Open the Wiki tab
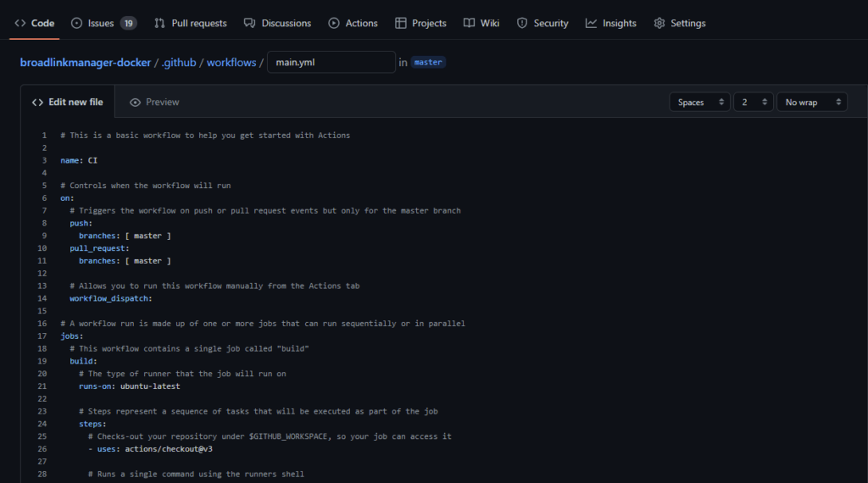The width and height of the screenshot is (868, 483). click(481, 23)
